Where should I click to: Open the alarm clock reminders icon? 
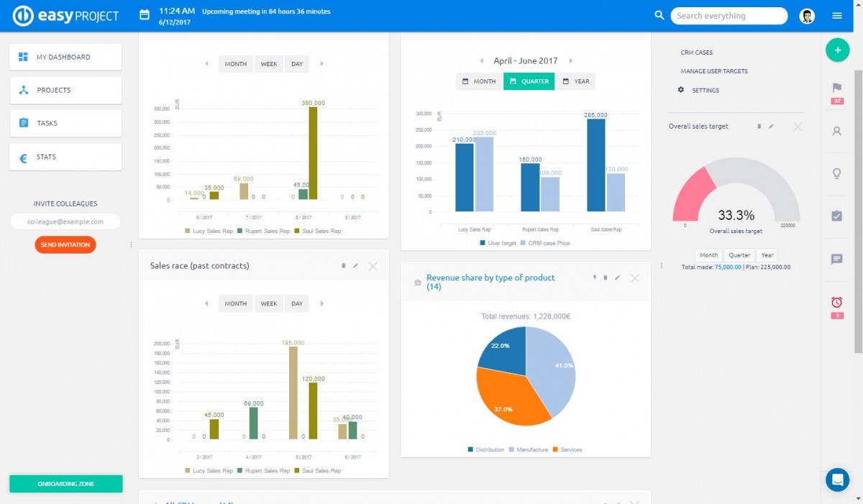pyautogui.click(x=837, y=302)
